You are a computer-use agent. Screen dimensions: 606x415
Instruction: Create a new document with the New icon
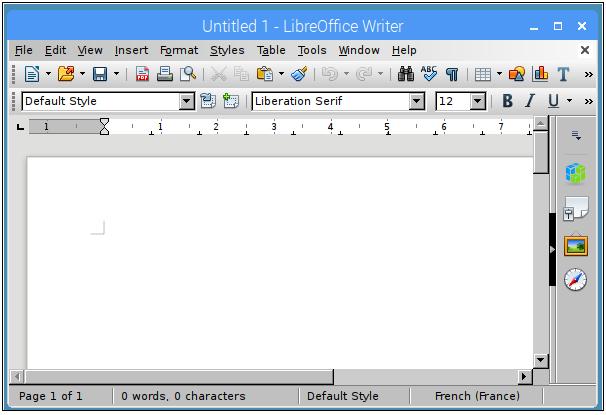pos(32,73)
